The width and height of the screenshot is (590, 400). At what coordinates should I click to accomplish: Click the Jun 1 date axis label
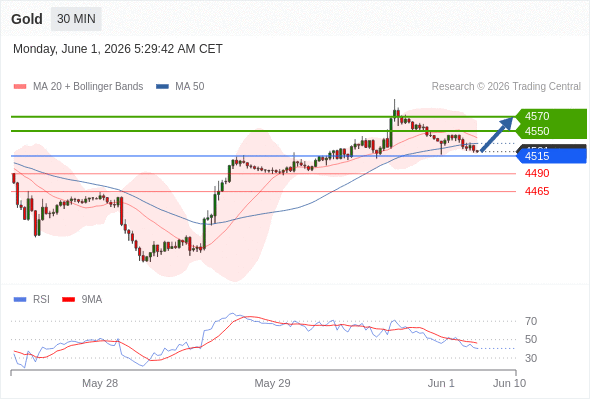pos(441,383)
